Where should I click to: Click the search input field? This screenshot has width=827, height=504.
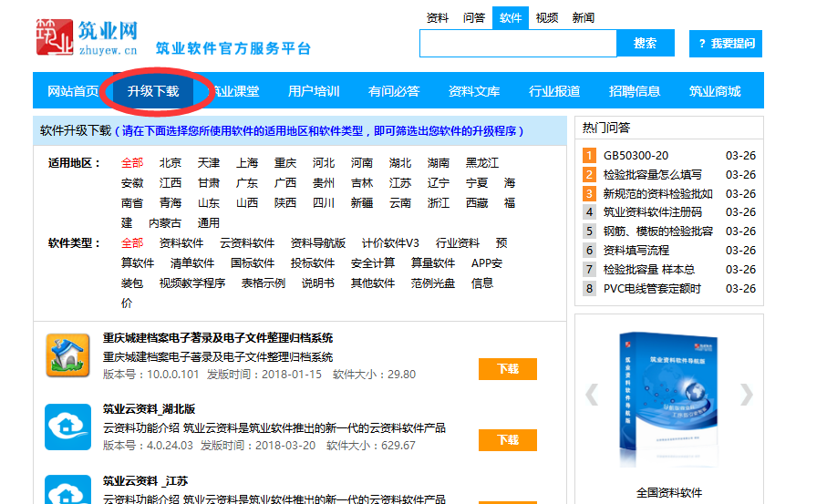(518, 43)
